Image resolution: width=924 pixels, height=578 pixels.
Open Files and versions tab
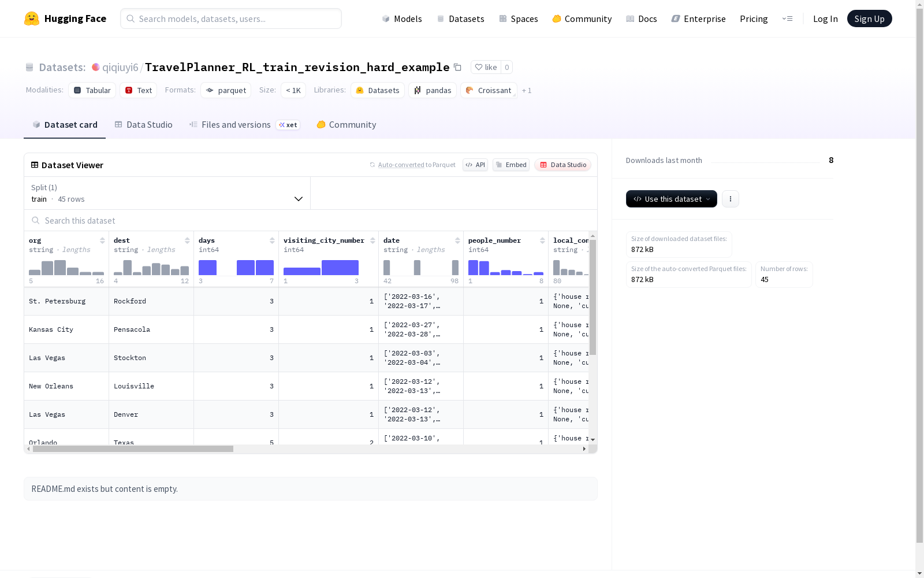[244, 125]
